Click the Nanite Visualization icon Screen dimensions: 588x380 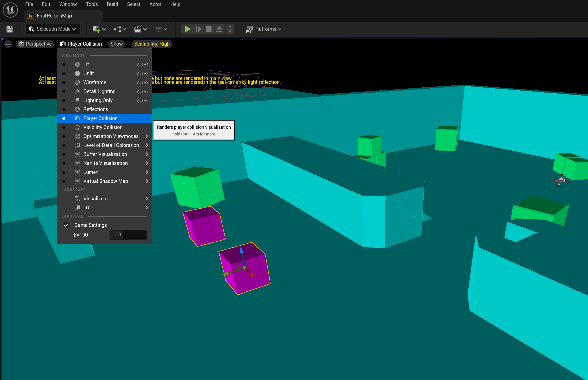(78, 163)
